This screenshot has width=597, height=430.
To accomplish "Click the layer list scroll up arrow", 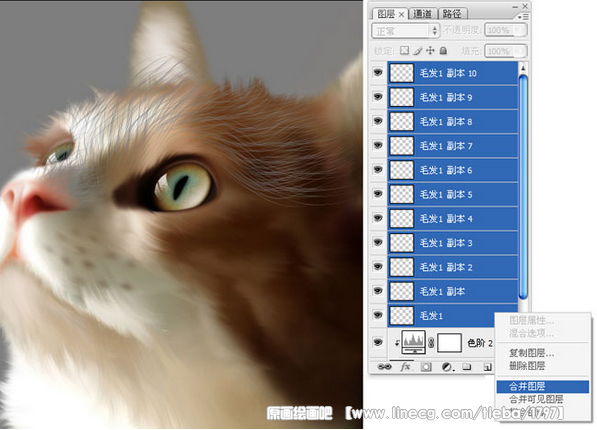I will tap(523, 68).
